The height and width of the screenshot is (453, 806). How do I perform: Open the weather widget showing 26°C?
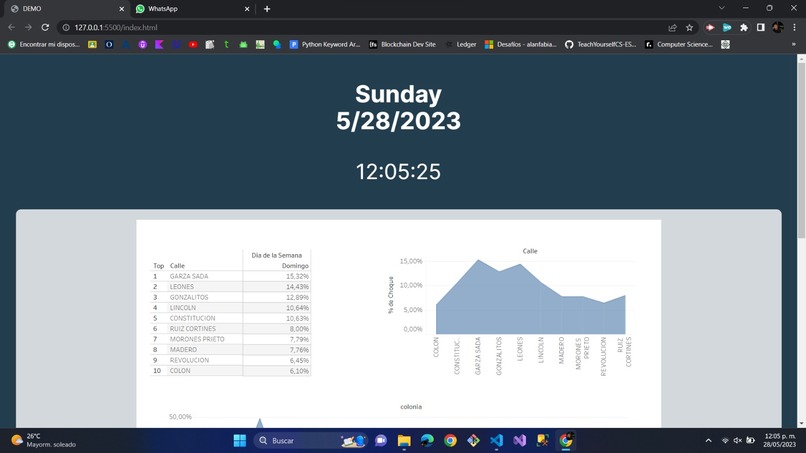coord(44,441)
